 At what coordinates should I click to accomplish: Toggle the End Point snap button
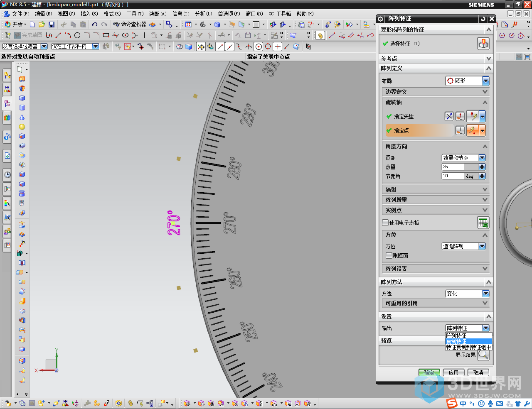pyautogui.click(x=220, y=47)
